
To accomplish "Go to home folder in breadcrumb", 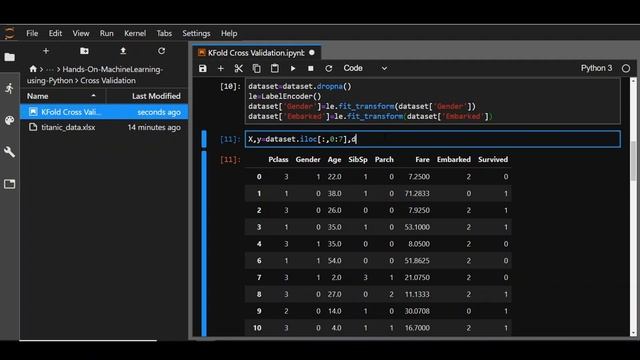I will 33,69.
